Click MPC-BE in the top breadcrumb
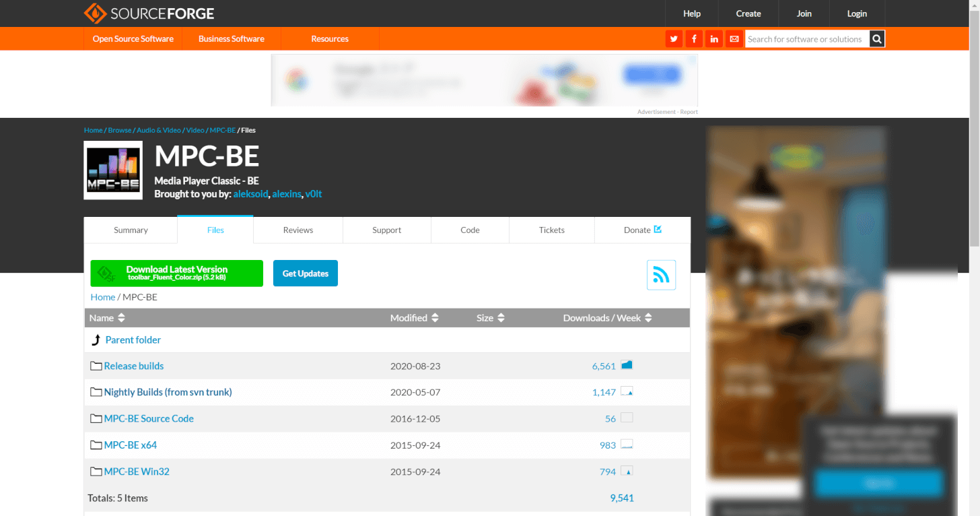Screen dimensions: 980x516 (223, 130)
